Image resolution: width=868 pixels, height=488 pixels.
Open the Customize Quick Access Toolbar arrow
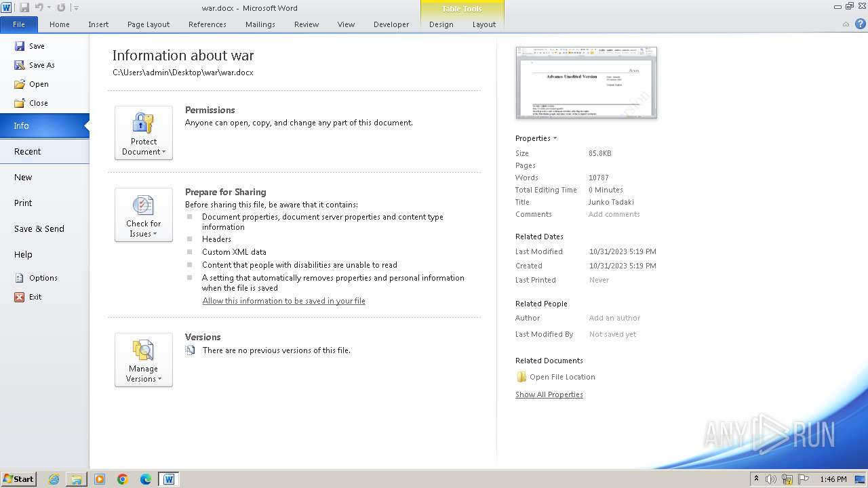(x=76, y=8)
